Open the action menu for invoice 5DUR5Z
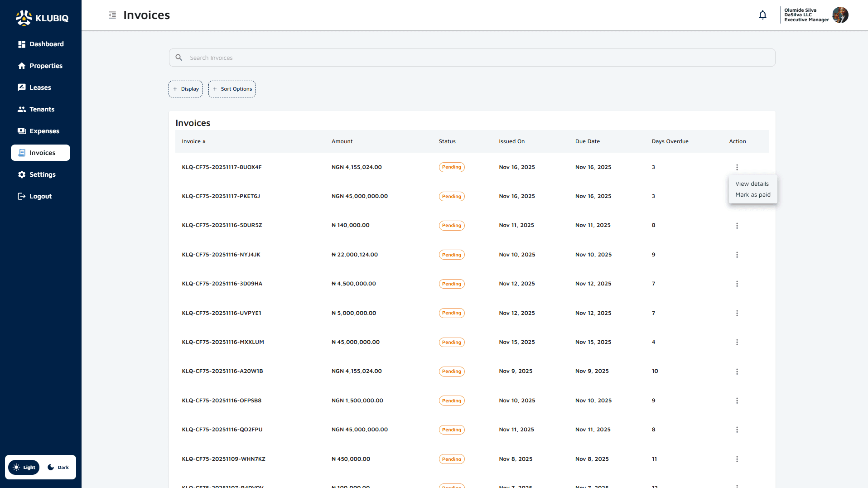868x488 pixels. click(737, 225)
